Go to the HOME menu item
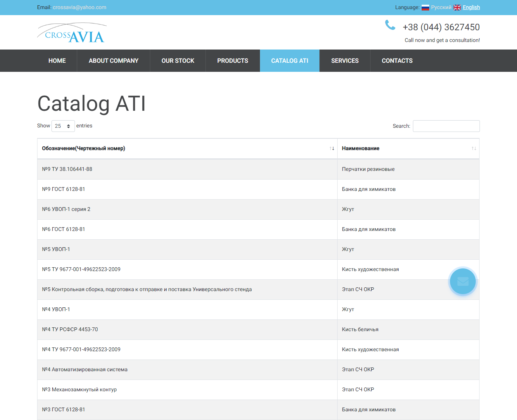This screenshot has width=517, height=420. point(57,60)
